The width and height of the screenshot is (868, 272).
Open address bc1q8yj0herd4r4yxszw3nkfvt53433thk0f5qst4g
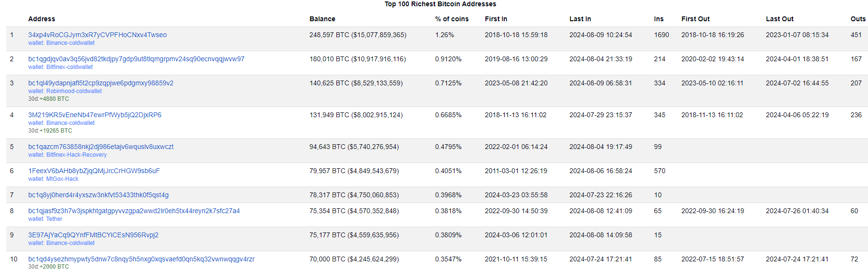(x=98, y=195)
